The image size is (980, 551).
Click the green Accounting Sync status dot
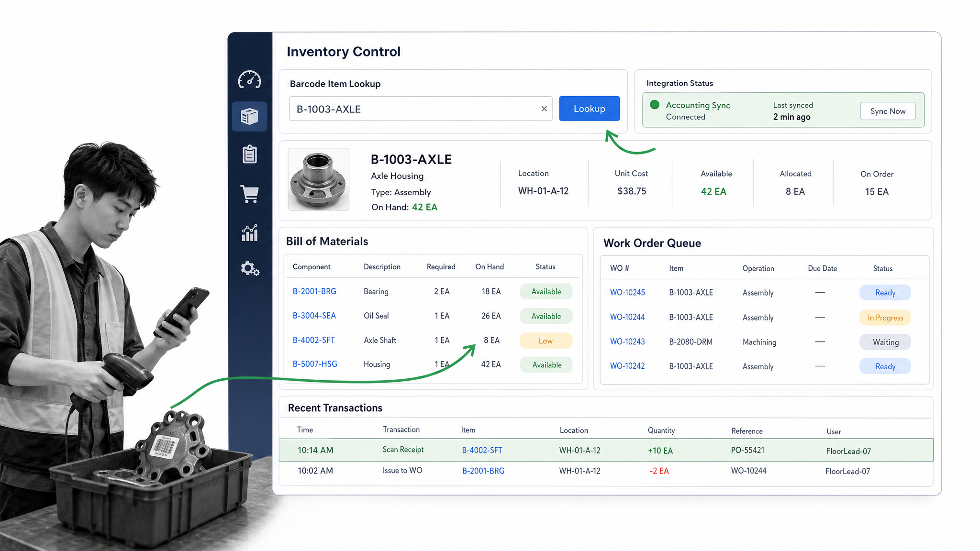[655, 105]
